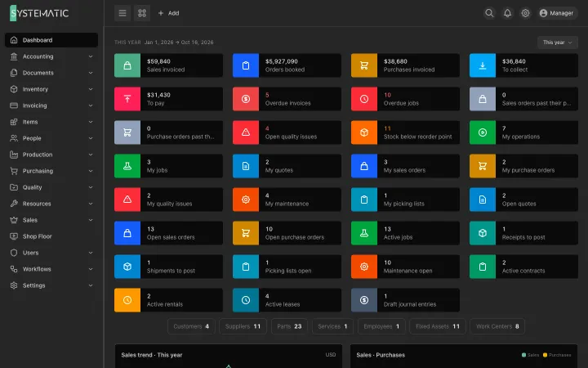Click the To collect download icon
588x368 pixels.
point(483,65)
